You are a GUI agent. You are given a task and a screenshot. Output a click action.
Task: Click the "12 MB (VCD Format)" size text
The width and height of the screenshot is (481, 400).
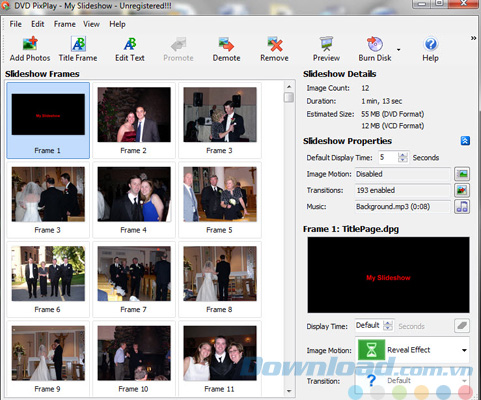click(392, 126)
